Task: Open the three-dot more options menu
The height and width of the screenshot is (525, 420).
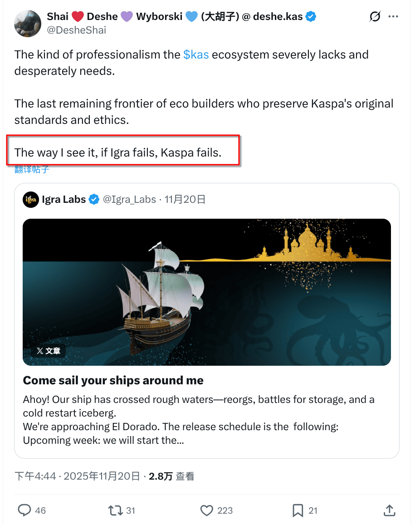Action: point(393,17)
